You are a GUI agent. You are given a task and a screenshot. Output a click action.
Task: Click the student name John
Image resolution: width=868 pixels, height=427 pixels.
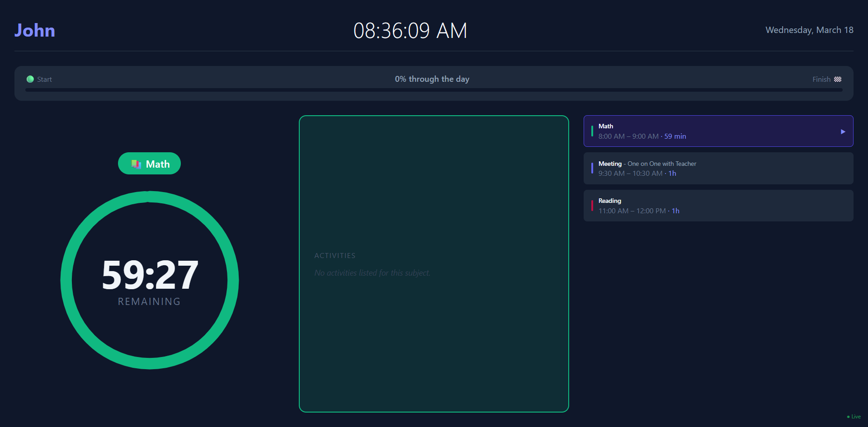(35, 30)
